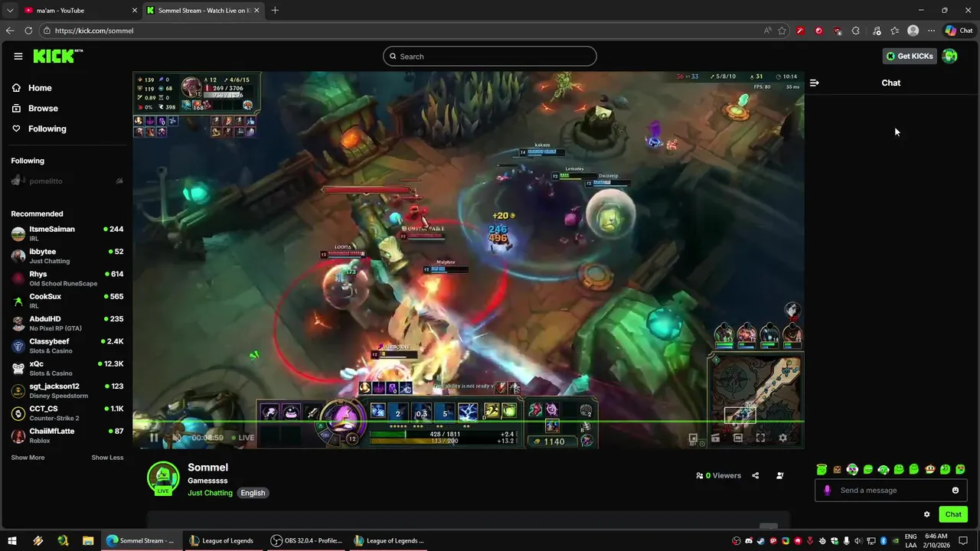Expand recommended channels with Show More

coord(28,458)
